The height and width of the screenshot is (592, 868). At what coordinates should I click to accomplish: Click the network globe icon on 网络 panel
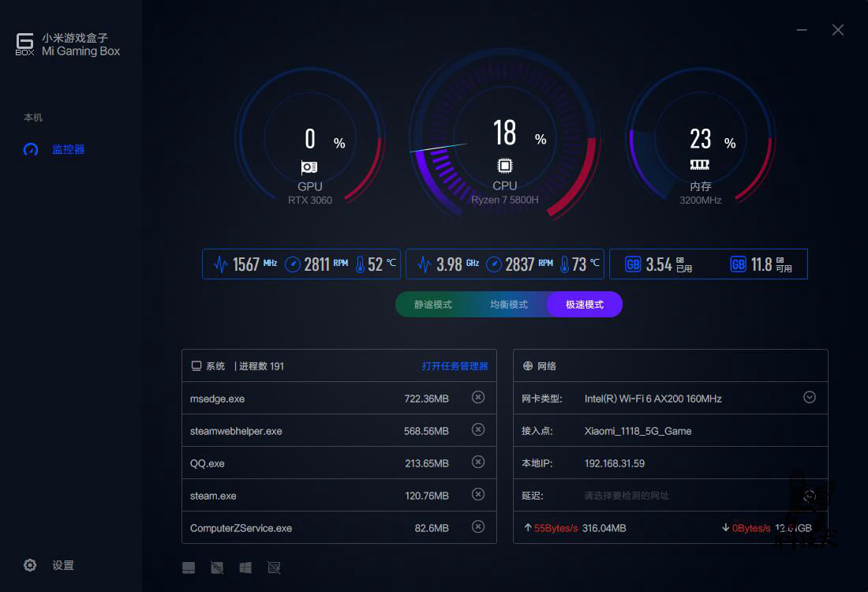(x=526, y=365)
